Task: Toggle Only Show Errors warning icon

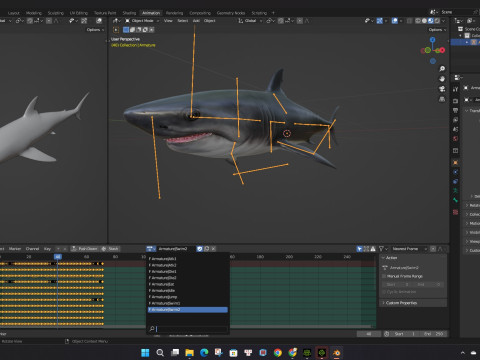Action: 373,249
